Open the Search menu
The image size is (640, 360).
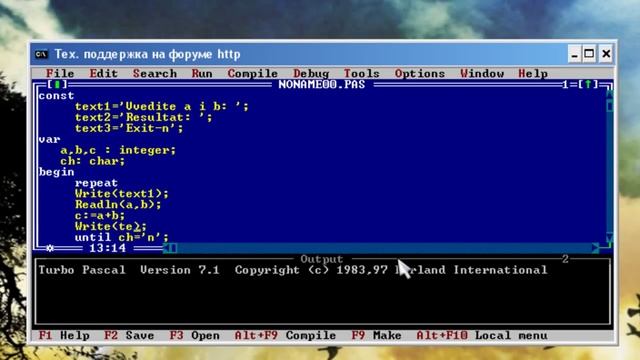[155, 73]
